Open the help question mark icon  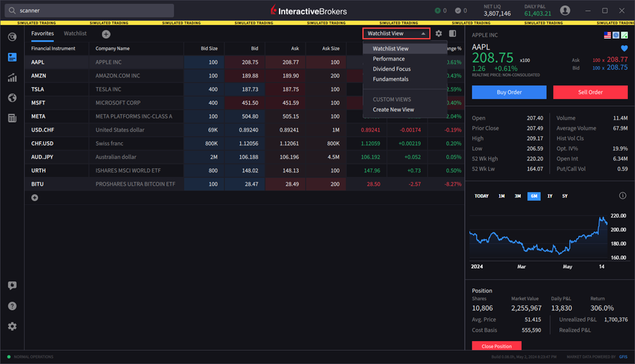(x=12, y=306)
